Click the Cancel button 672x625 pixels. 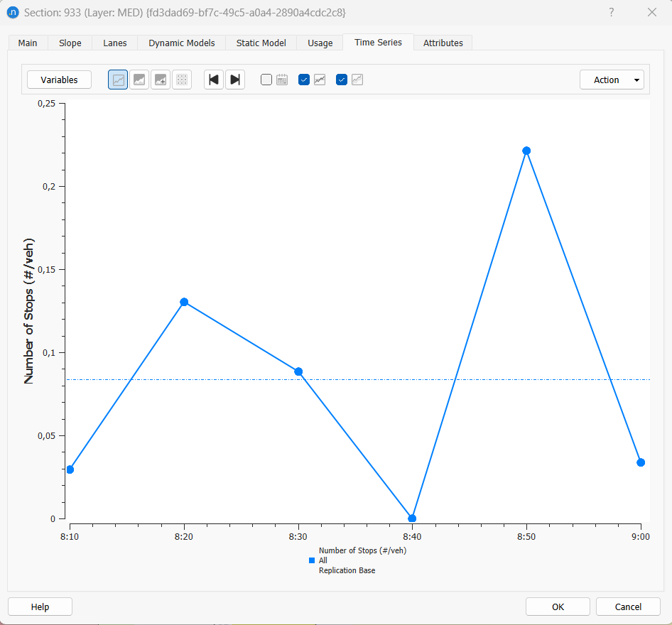[628, 607]
